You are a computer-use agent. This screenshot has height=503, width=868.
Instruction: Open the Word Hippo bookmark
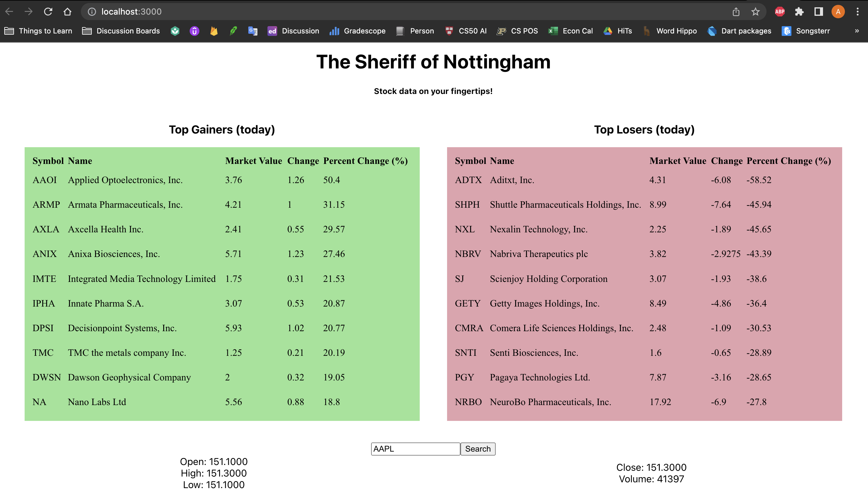click(670, 31)
